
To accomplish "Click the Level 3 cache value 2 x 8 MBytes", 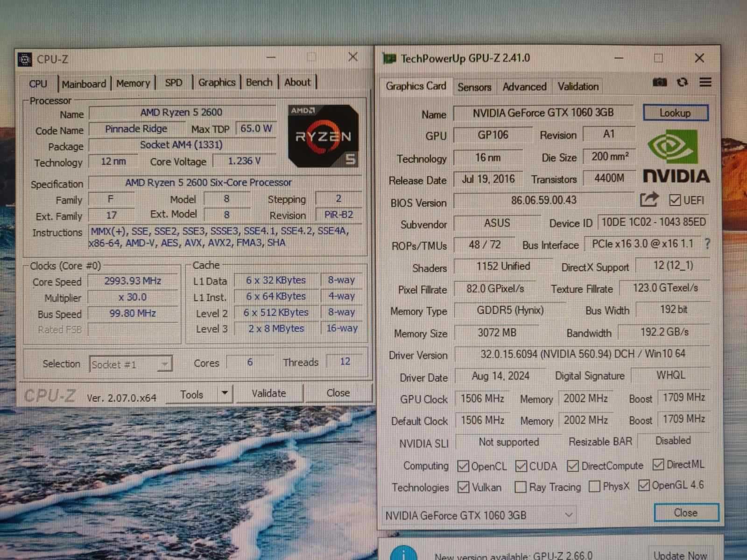I will (x=276, y=329).
